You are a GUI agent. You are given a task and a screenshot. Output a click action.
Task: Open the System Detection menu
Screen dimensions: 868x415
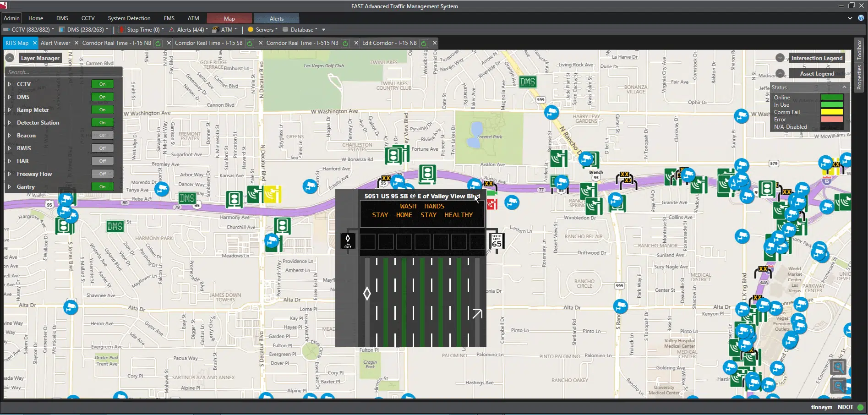click(x=129, y=18)
